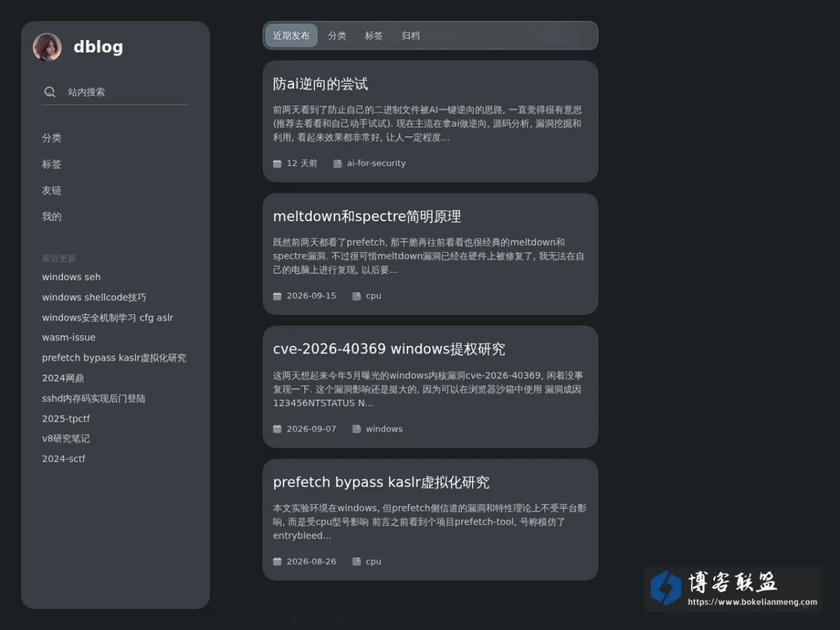Switch to the 分类 tab
The height and width of the screenshot is (630, 840).
tap(337, 36)
